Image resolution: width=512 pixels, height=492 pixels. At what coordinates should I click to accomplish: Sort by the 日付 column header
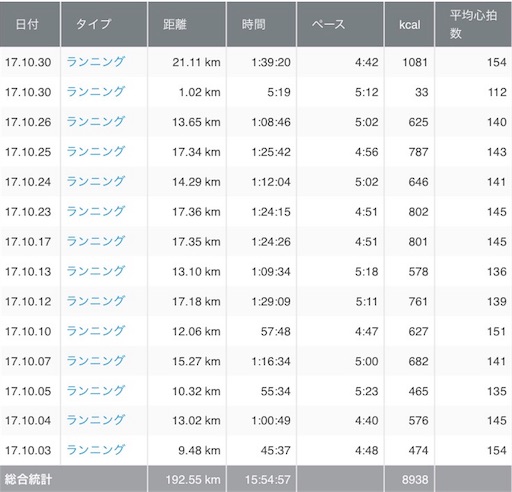point(27,24)
